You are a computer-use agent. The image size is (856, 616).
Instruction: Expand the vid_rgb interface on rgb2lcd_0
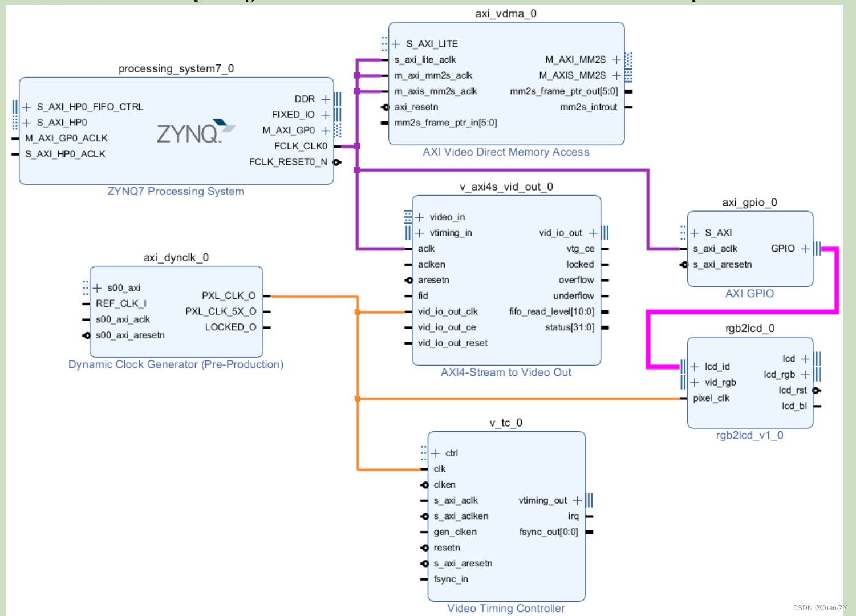(695, 383)
